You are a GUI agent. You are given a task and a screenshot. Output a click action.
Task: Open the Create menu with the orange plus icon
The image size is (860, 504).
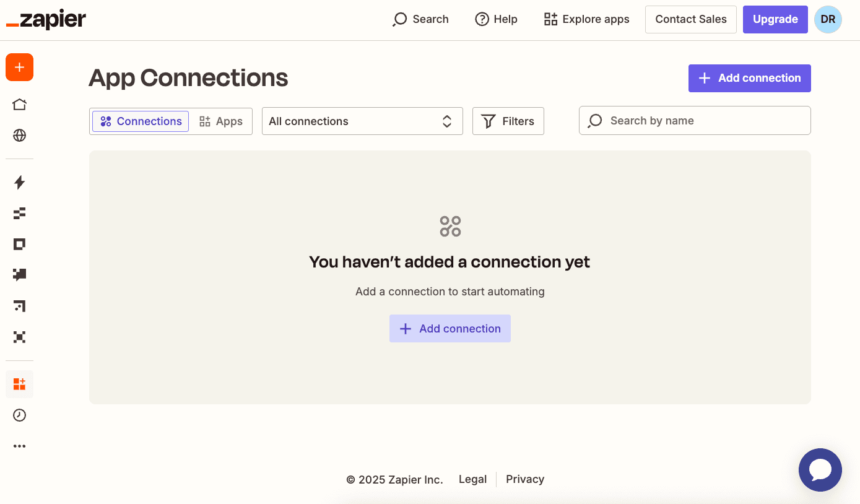click(19, 67)
